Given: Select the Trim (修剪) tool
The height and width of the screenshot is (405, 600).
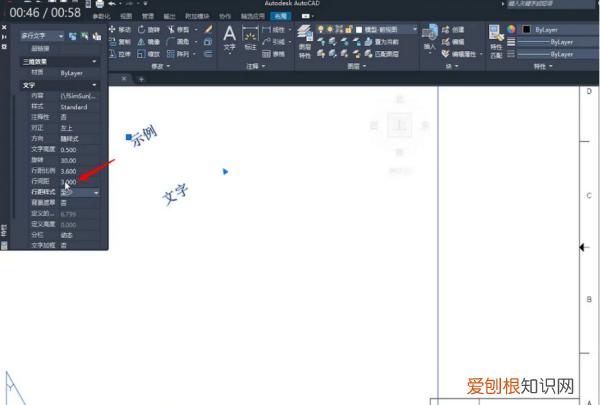Looking at the screenshot, I should click(178, 29).
